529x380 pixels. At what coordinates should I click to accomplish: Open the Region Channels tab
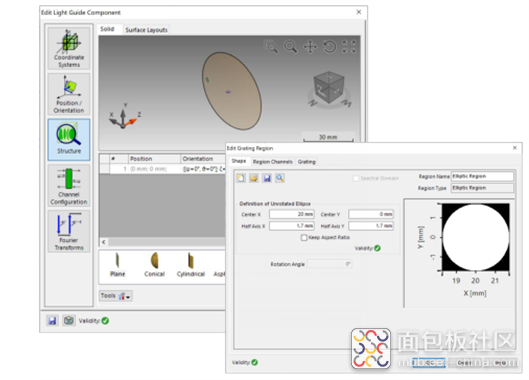(x=273, y=162)
